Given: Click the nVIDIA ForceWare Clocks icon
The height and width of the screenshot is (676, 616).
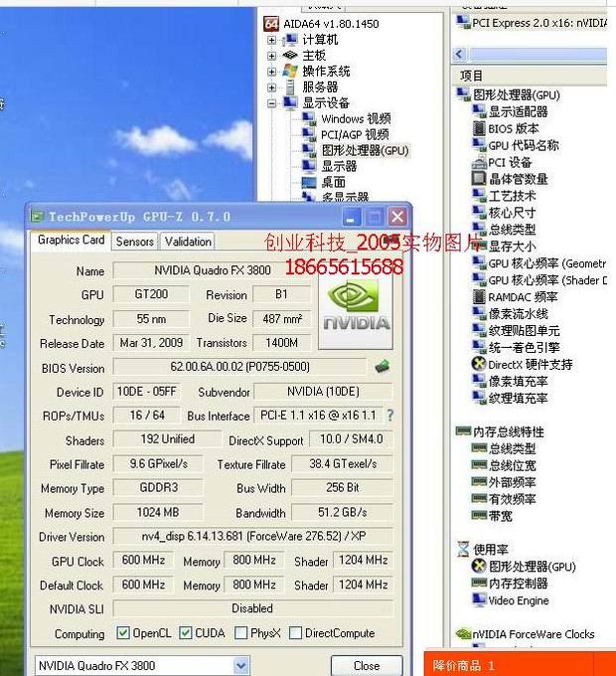Looking at the screenshot, I should 464,633.
